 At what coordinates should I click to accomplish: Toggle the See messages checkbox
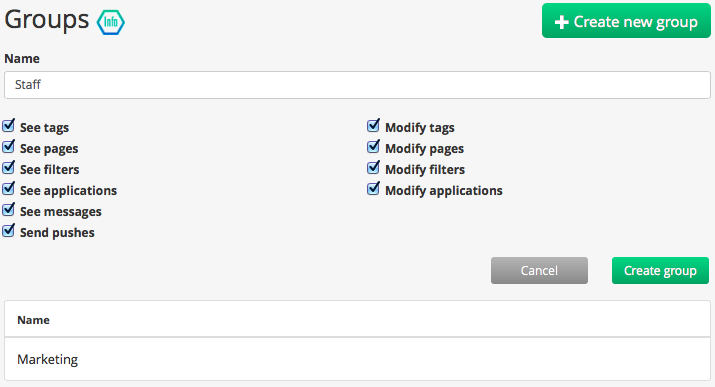tap(9, 210)
